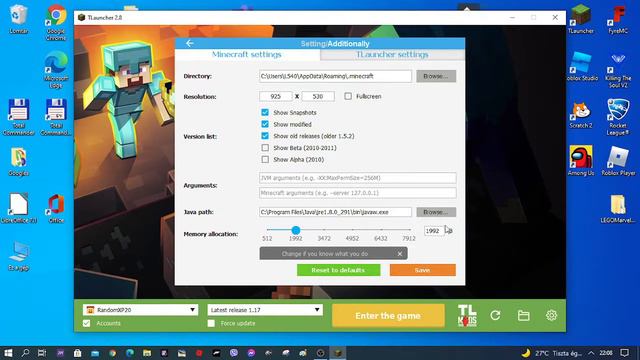Viewport: 640px width, 360px height.
Task: Open Killing The Soul V2 shortcut
Action: [618, 70]
